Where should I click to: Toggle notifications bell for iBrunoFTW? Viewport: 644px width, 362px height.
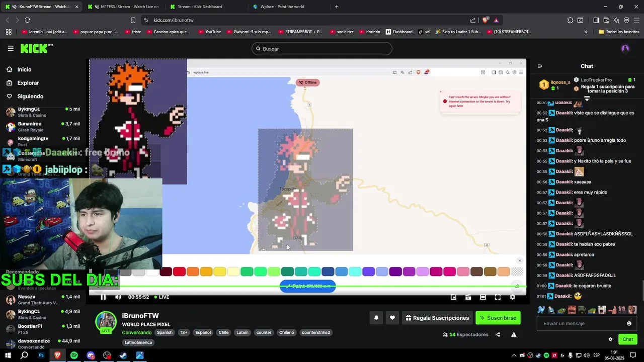[x=376, y=318]
